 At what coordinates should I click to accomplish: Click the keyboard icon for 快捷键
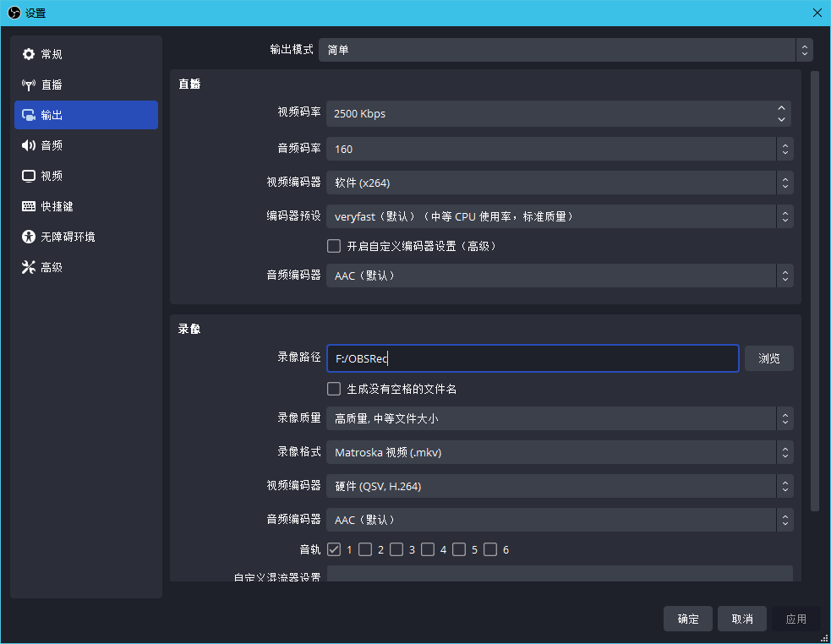pyautogui.click(x=29, y=206)
